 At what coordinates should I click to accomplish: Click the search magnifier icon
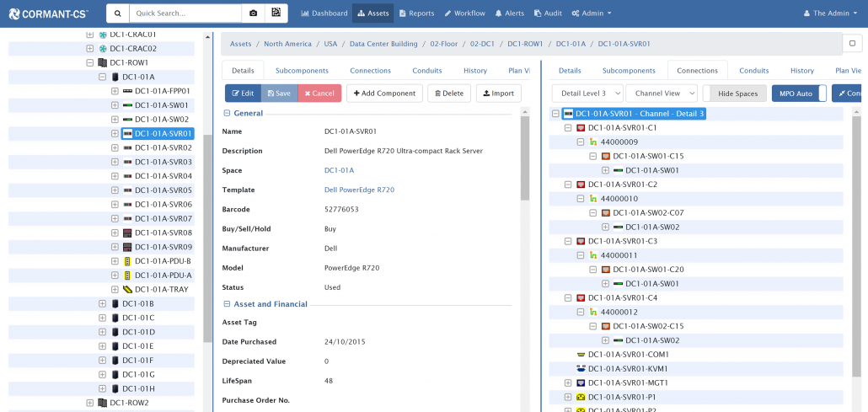[x=117, y=13]
